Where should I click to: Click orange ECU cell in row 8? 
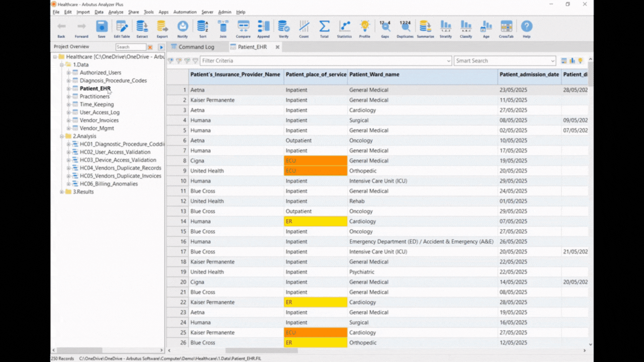315,160
